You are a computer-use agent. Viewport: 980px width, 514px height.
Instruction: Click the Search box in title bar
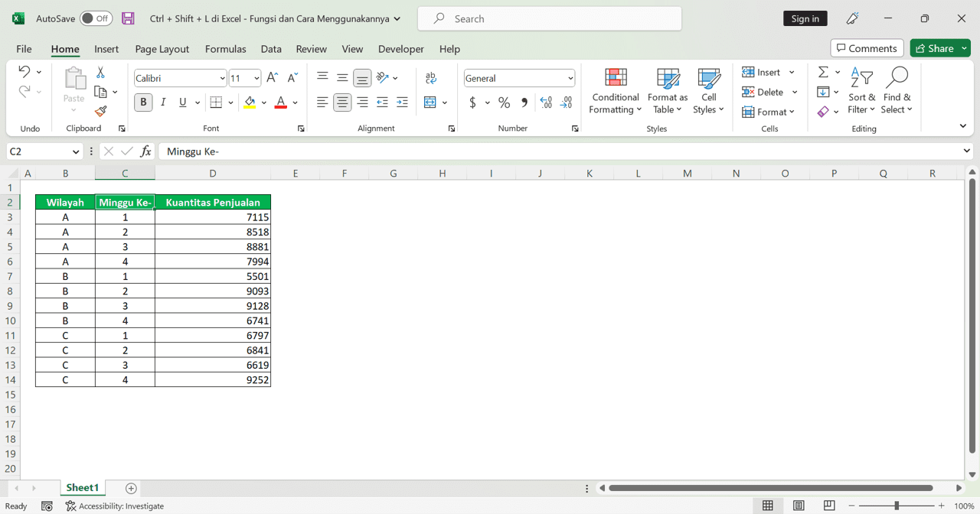point(550,18)
